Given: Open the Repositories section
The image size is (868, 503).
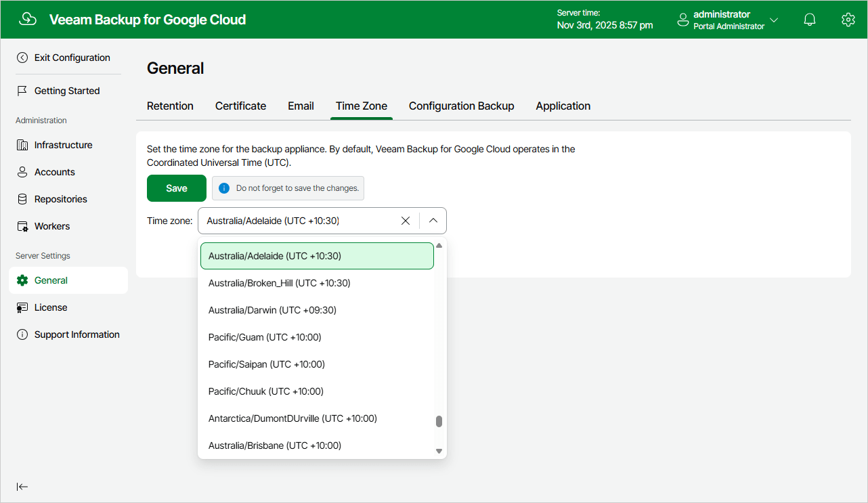Looking at the screenshot, I should tap(60, 198).
